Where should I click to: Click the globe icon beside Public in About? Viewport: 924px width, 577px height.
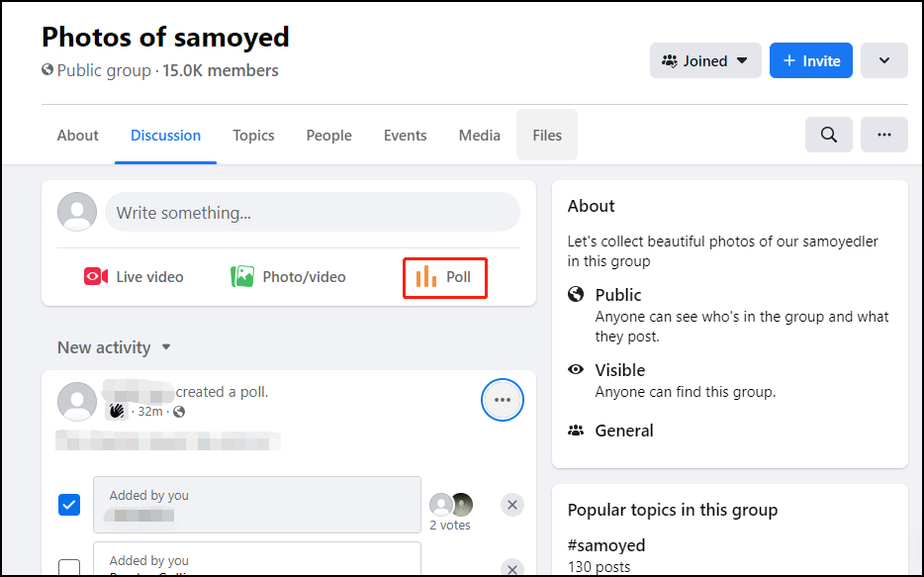pos(576,294)
